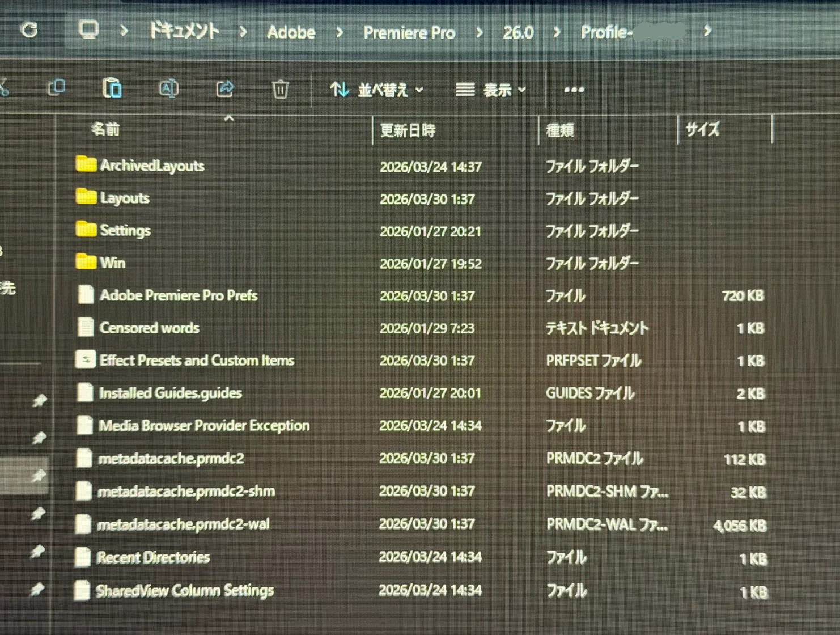The width and height of the screenshot is (840, 635).
Task: Select Effect Presets and Custom Items name
Action: 197,361
